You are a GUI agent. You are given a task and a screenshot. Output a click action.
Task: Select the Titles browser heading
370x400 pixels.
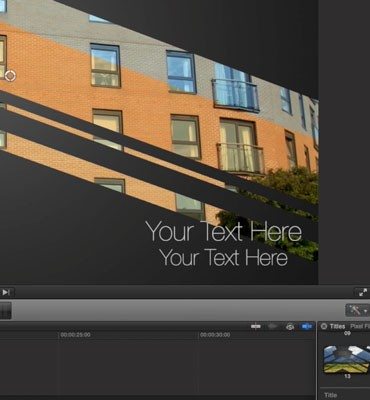coord(337,326)
